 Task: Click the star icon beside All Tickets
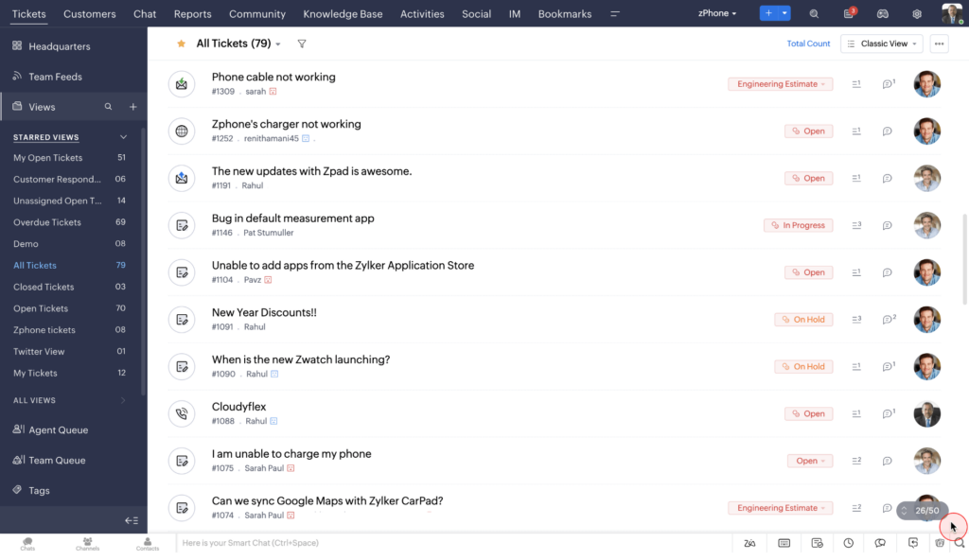[181, 44]
